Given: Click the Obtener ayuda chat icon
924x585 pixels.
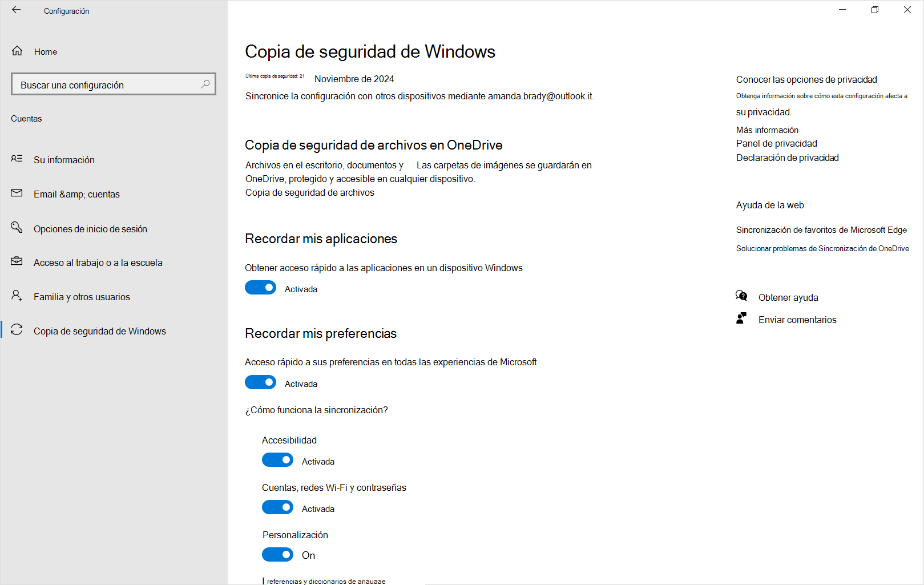Looking at the screenshot, I should click(x=741, y=296).
